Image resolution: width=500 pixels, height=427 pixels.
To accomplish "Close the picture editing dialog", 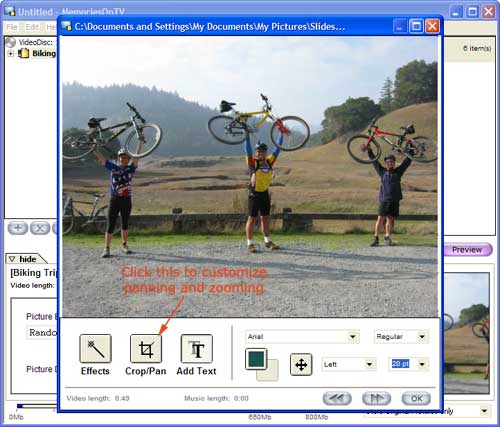I will coord(432,26).
